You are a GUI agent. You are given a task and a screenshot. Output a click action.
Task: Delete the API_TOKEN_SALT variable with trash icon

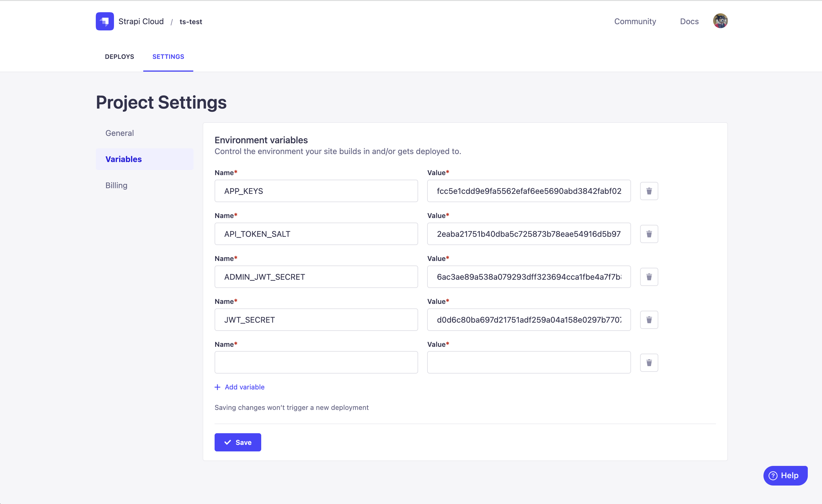(649, 234)
